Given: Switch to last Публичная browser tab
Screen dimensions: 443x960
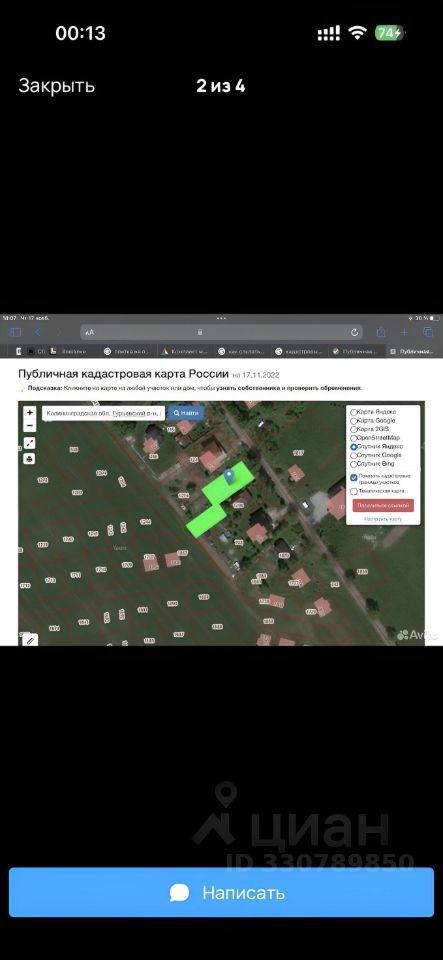Looking at the screenshot, I should 414,351.
